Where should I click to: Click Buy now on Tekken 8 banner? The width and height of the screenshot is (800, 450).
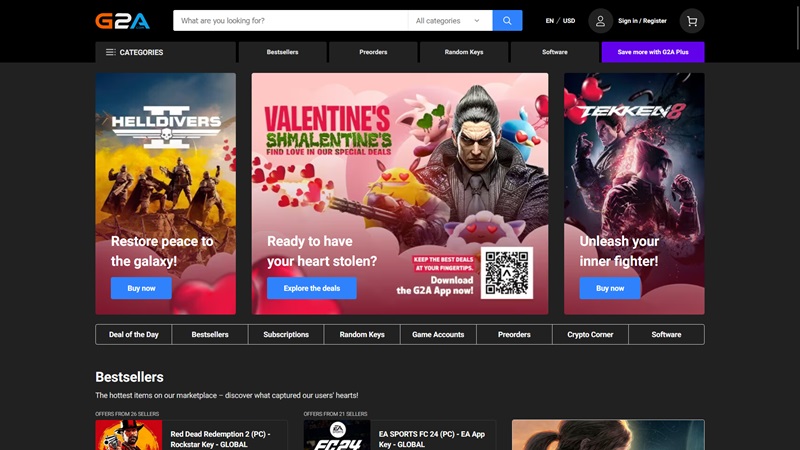click(x=610, y=288)
